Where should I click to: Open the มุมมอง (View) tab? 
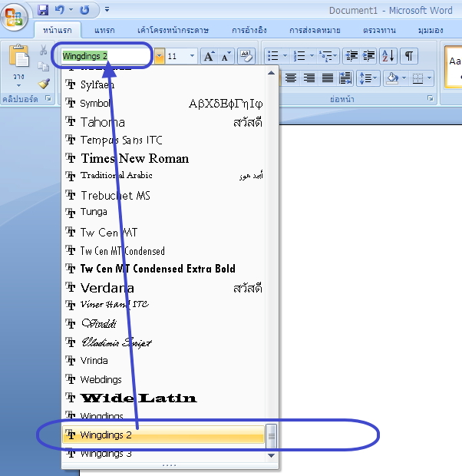[x=431, y=30]
